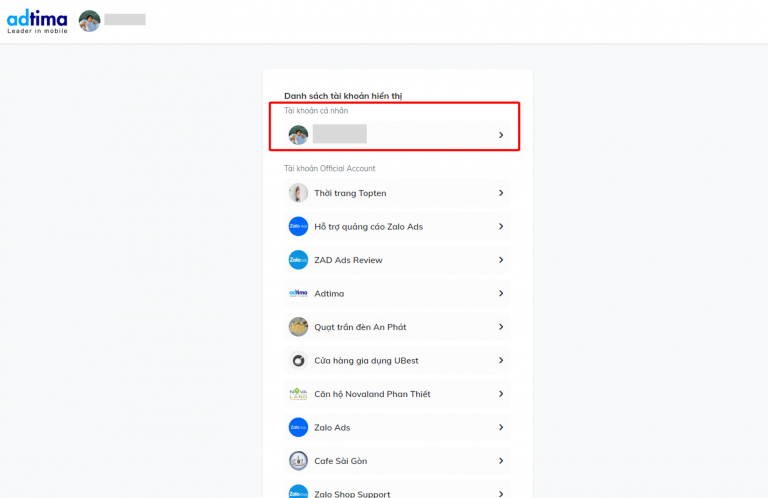Viewport: 768px width, 498px height.
Task: Select the Quạt trần đèn An Phát account
Action: click(397, 327)
